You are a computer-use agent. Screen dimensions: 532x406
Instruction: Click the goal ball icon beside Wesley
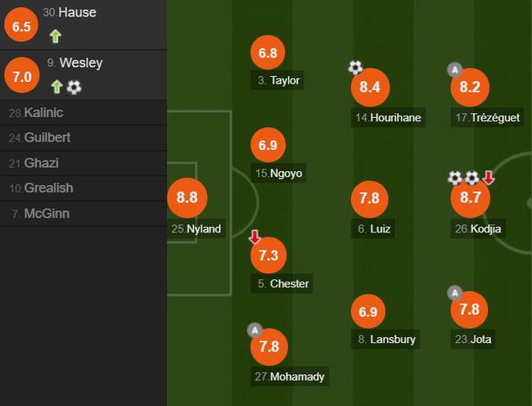74,87
